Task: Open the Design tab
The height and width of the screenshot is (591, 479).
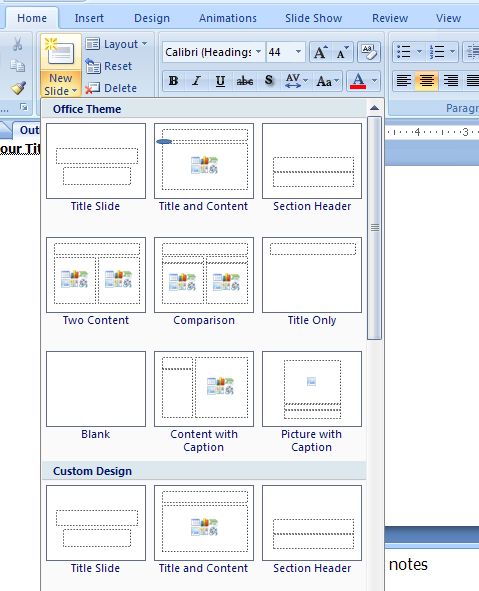Action: tap(152, 18)
